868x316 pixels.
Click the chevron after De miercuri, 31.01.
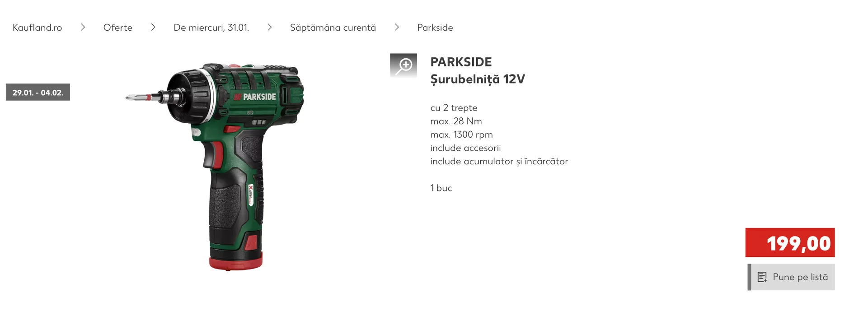coord(270,28)
